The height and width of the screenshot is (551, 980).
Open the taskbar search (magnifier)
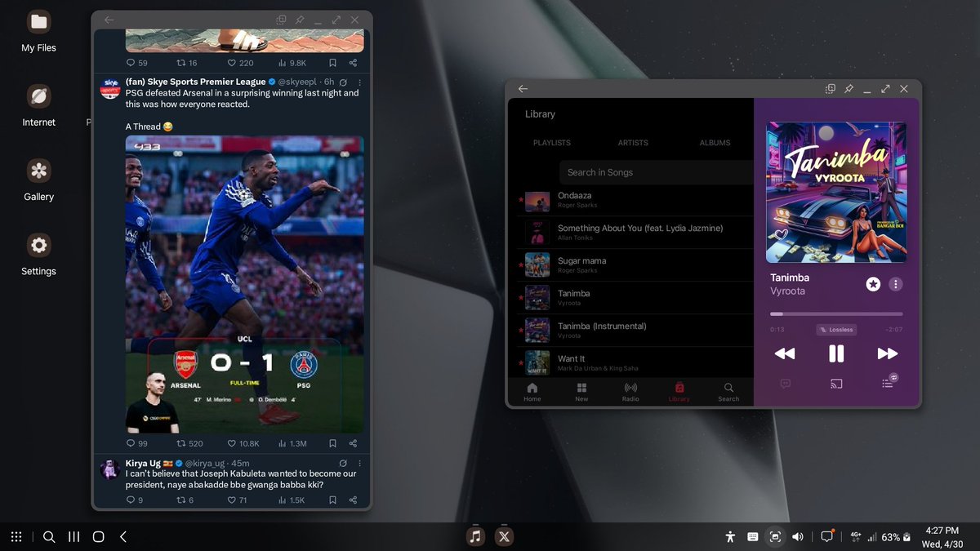[x=49, y=537]
